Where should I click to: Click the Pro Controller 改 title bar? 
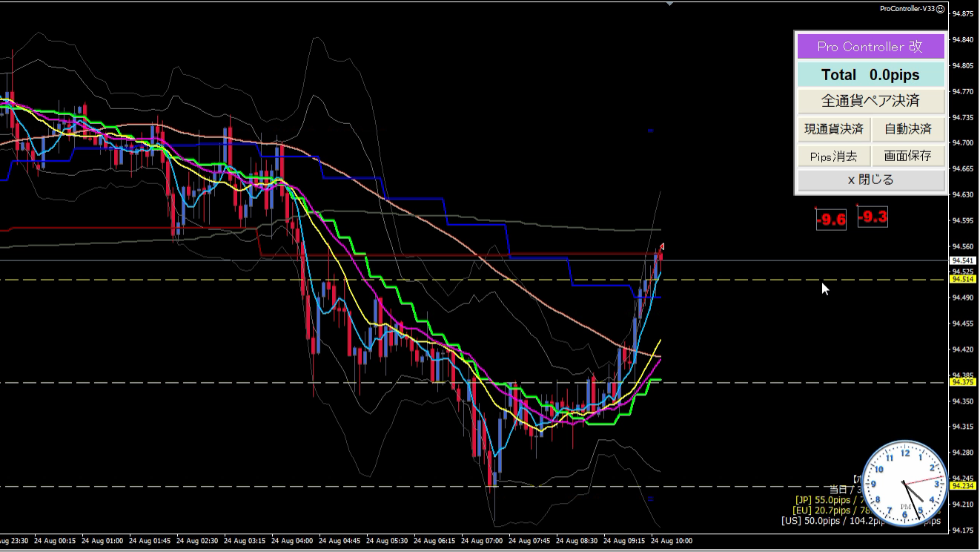pos(870,46)
